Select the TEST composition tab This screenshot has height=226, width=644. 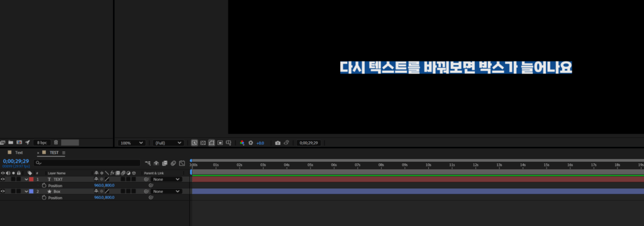[x=54, y=152]
